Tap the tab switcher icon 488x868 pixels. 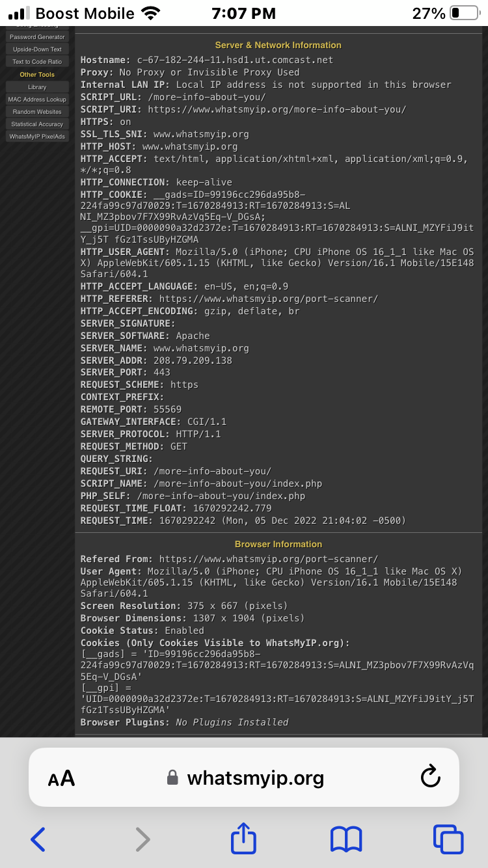pyautogui.click(x=448, y=839)
